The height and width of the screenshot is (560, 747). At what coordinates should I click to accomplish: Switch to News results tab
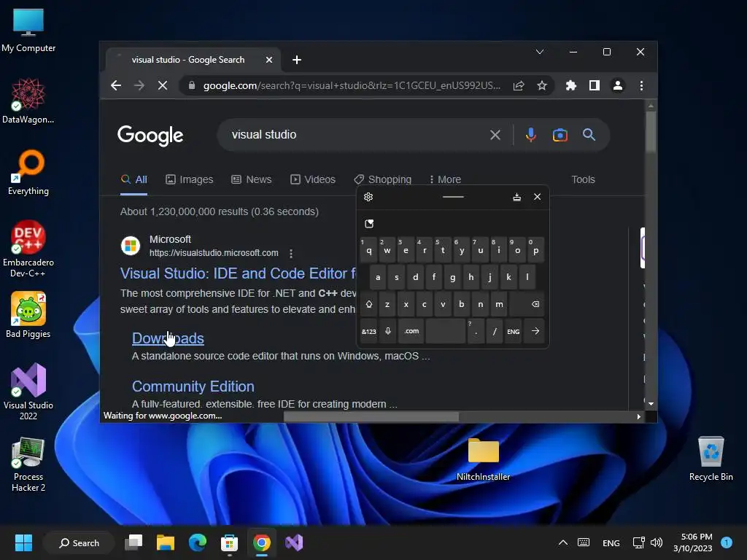tap(251, 179)
